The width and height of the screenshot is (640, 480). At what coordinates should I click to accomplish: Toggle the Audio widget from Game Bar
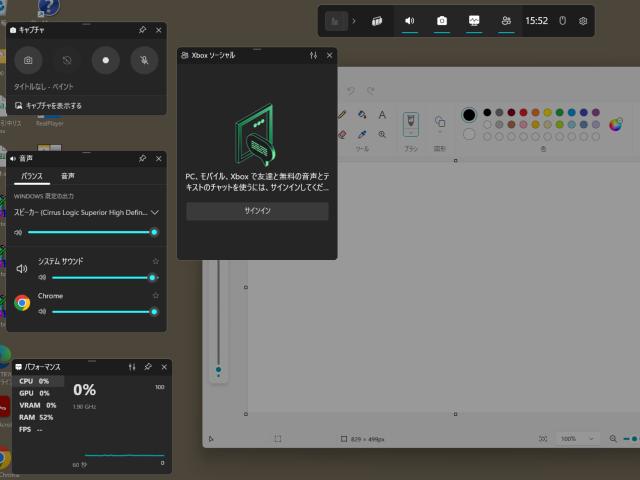409,21
